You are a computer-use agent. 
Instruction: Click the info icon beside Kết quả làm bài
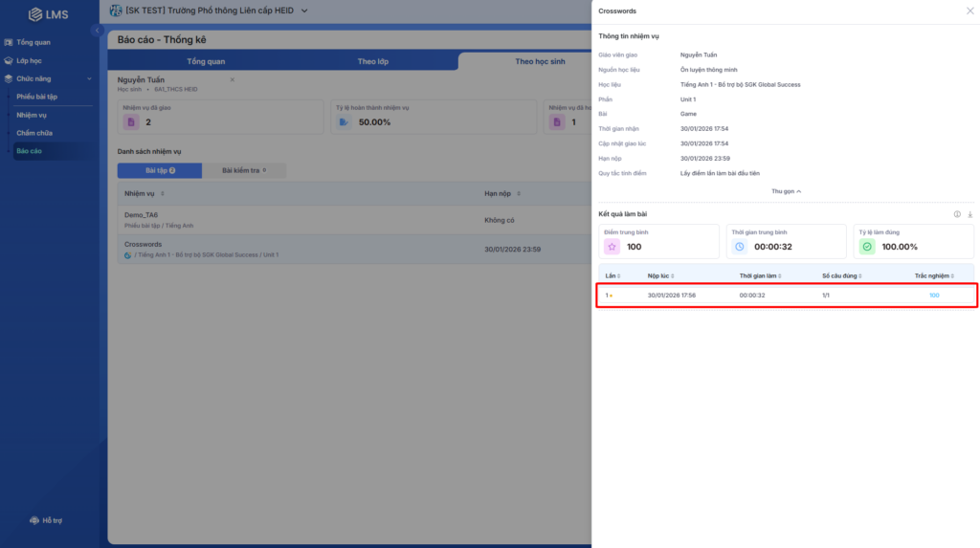click(x=957, y=214)
